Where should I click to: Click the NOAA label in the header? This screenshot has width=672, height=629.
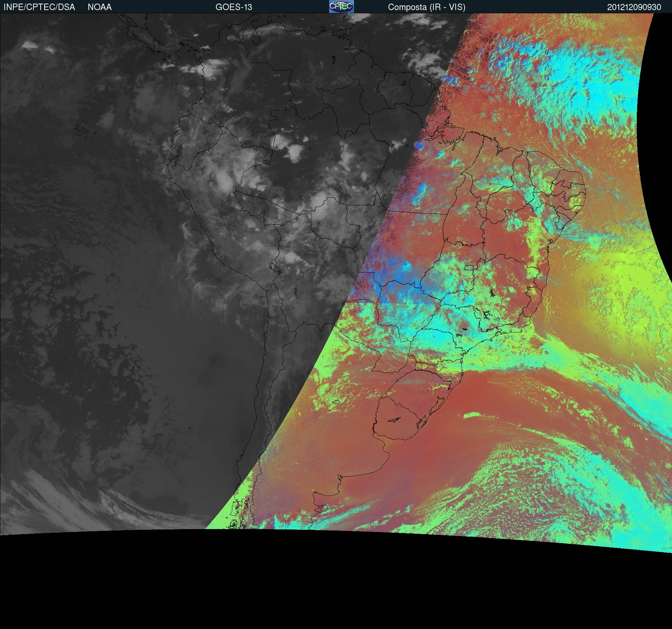[100, 7]
